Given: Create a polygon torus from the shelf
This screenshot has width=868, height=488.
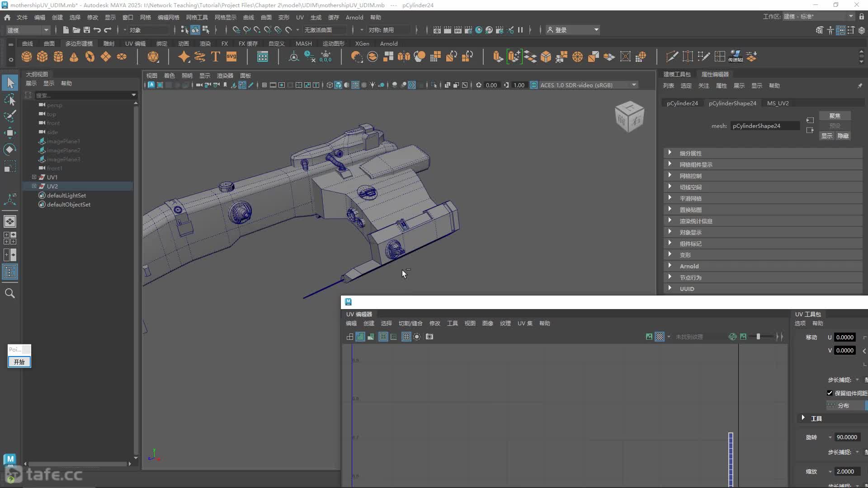Looking at the screenshot, I should (90, 57).
